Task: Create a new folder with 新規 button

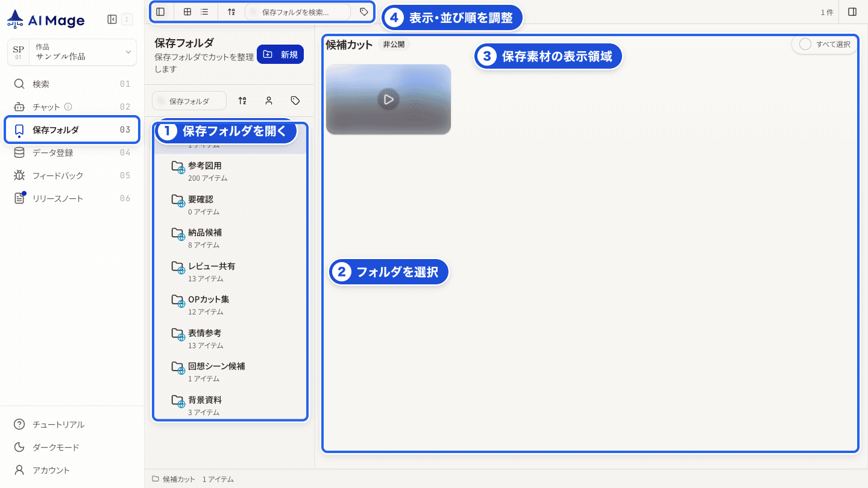Action: point(280,54)
